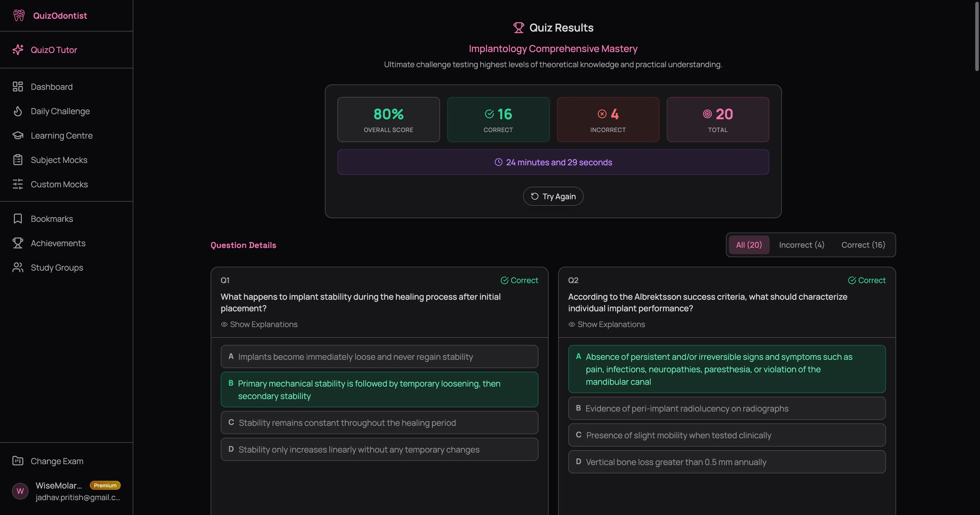Viewport: 980px width, 515px height.
Task: Open Custom Mocks via the filter icon
Action: [x=18, y=184]
